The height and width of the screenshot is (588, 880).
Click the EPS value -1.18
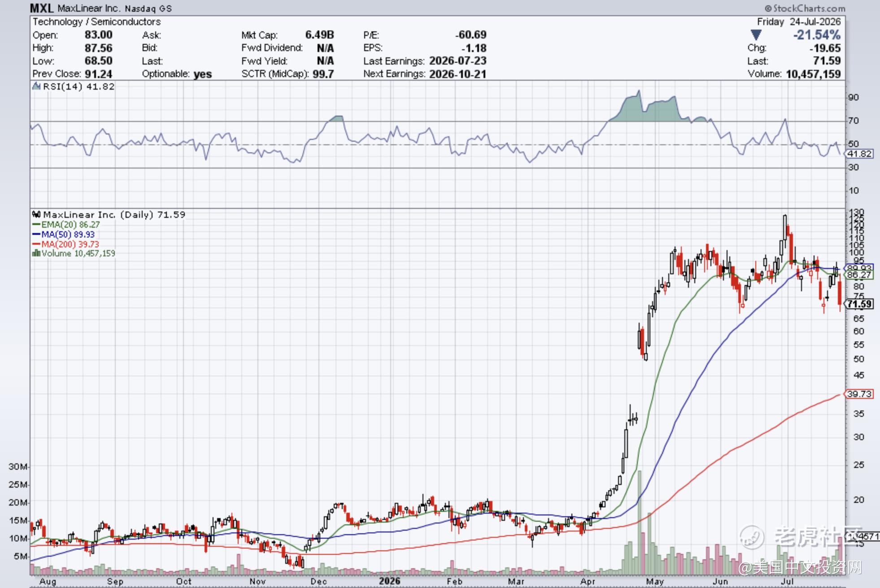pos(474,48)
